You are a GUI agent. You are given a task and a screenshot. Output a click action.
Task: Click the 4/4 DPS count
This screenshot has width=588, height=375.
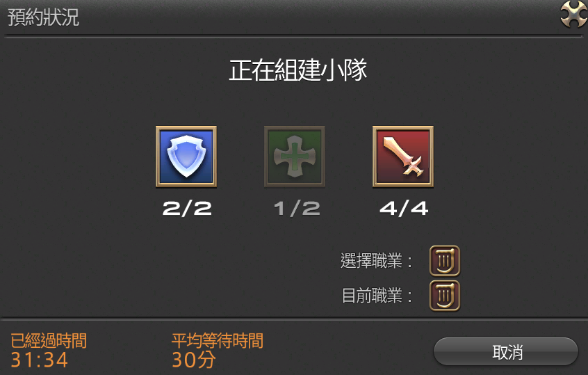404,208
